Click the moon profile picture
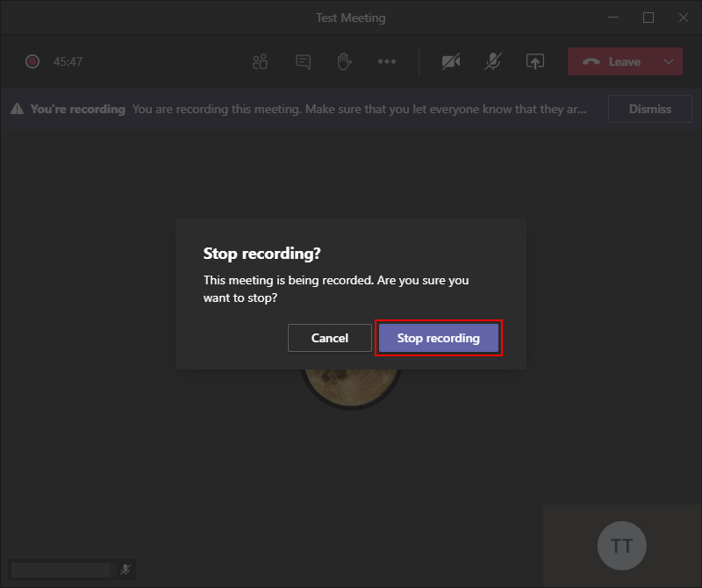This screenshot has height=588, width=702. click(351, 388)
